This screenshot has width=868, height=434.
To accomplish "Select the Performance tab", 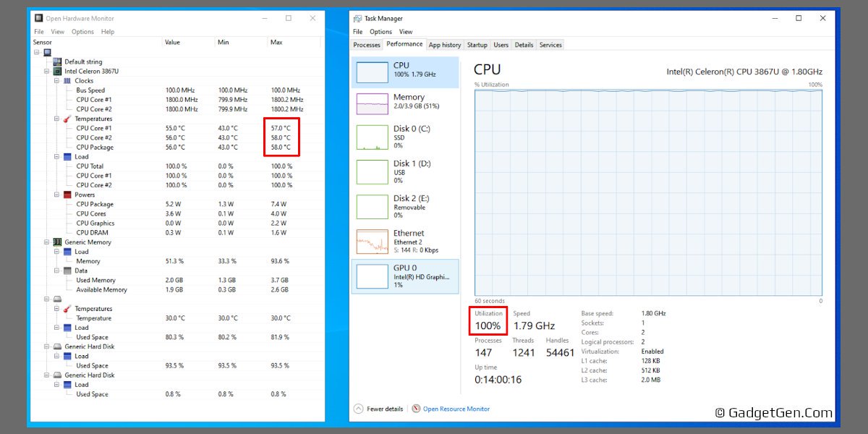I will 404,44.
